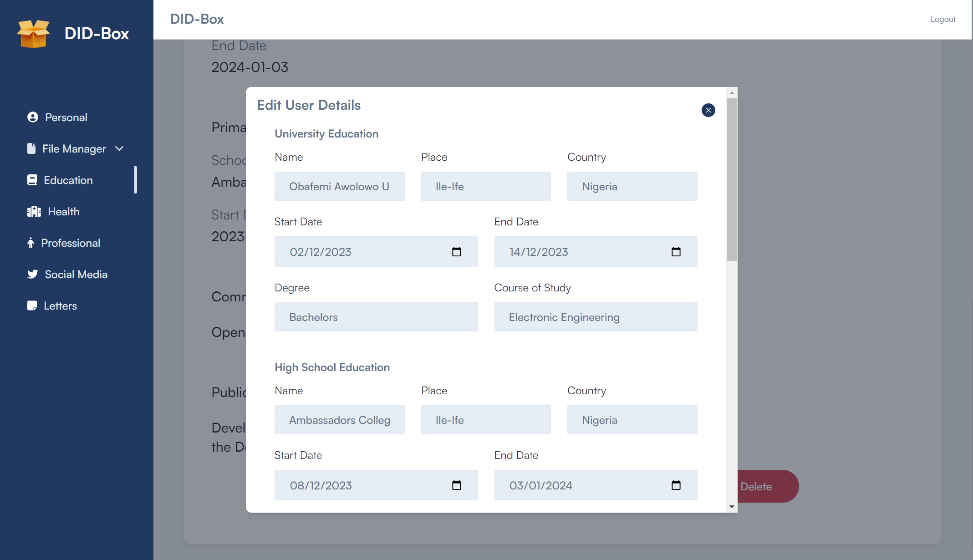Click the modal vertical scrollbar thumb
Viewport: 973px width, 560px height.
point(732,179)
